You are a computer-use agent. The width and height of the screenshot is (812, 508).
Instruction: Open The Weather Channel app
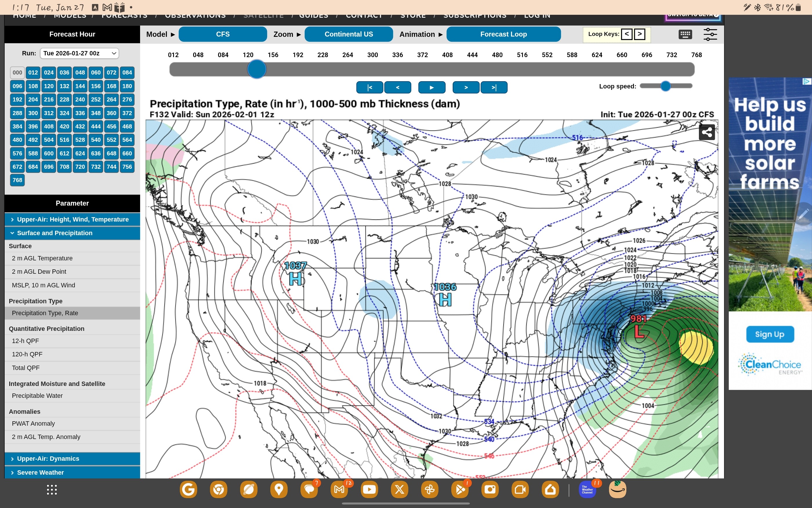pyautogui.click(x=587, y=489)
